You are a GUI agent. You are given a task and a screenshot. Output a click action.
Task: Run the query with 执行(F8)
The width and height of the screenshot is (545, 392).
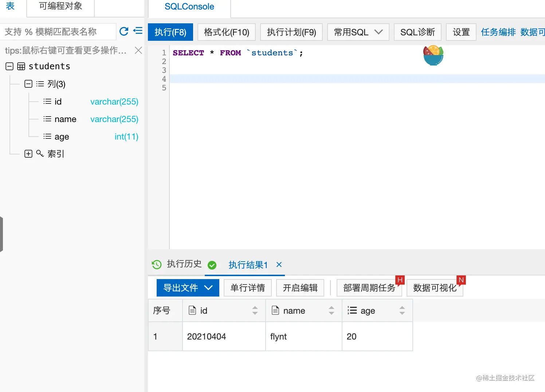coord(170,32)
